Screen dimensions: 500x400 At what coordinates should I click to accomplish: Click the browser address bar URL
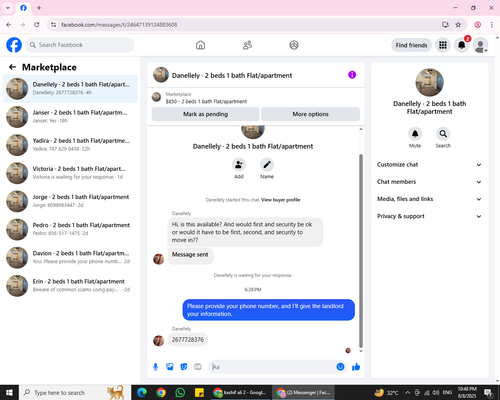point(119,25)
